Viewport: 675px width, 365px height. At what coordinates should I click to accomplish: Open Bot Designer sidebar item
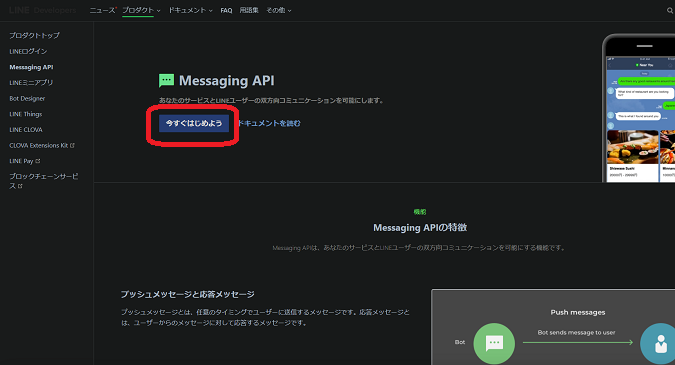pyautogui.click(x=27, y=99)
